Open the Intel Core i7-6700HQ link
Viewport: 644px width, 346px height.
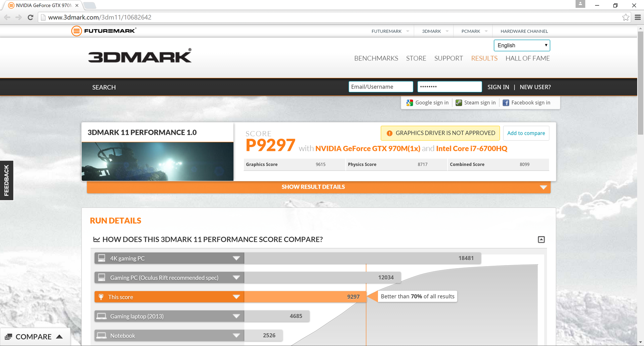click(472, 149)
